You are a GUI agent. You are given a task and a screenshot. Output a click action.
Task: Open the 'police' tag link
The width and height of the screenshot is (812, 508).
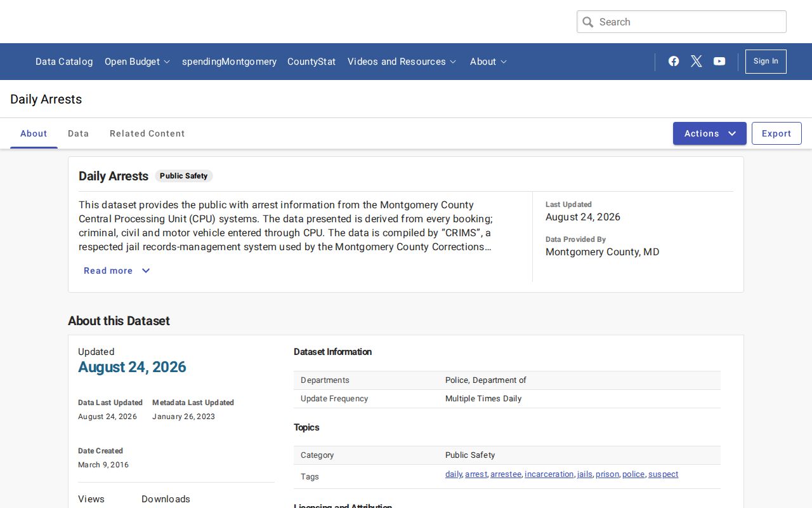point(634,474)
